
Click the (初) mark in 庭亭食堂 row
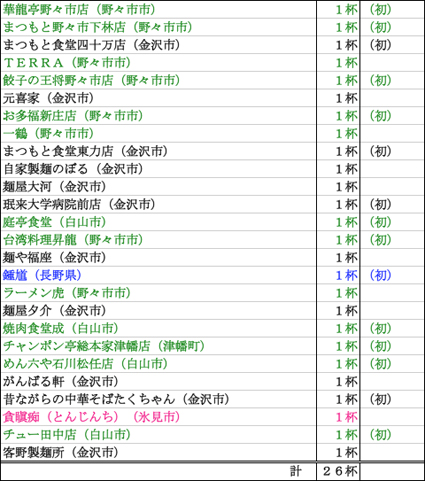(380, 222)
